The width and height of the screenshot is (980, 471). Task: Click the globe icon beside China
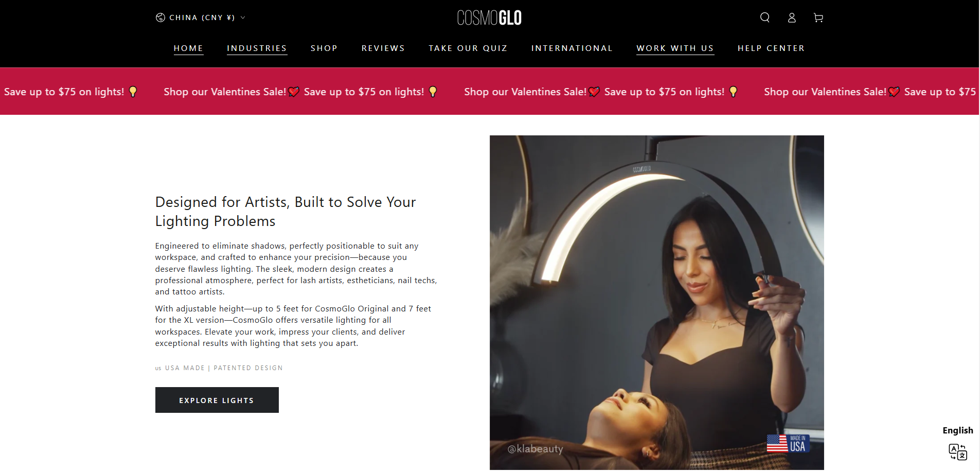[161, 18]
